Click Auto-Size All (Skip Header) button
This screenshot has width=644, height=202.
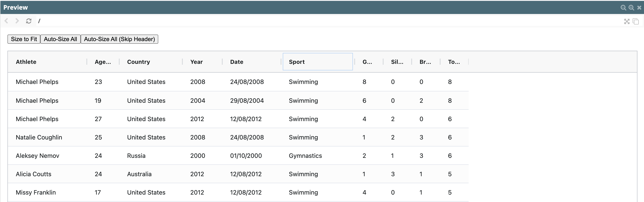119,39
